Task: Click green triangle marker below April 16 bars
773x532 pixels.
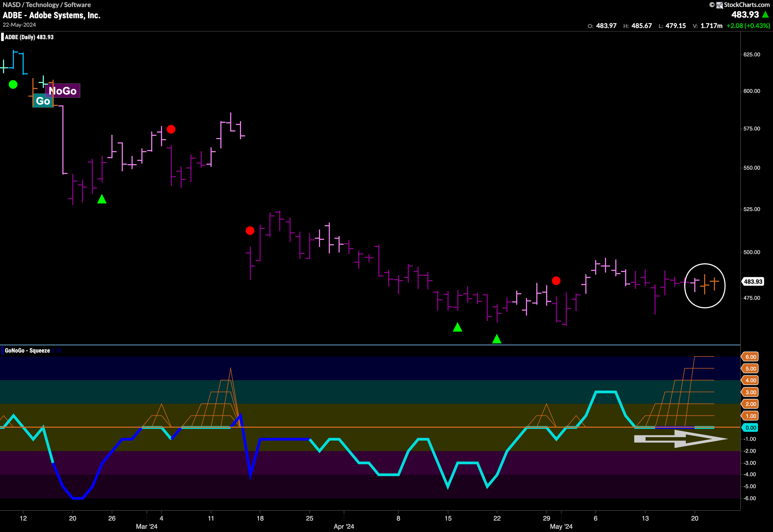Action: [x=458, y=327]
